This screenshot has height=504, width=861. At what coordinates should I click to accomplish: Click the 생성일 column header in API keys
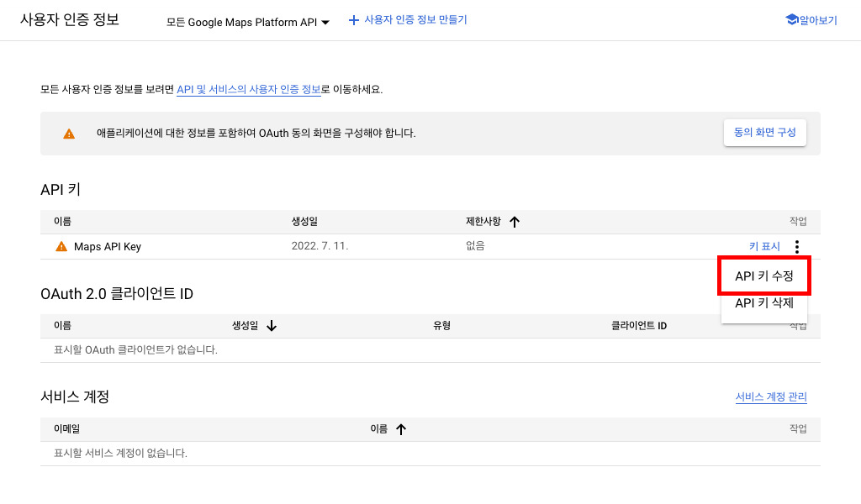[304, 222]
